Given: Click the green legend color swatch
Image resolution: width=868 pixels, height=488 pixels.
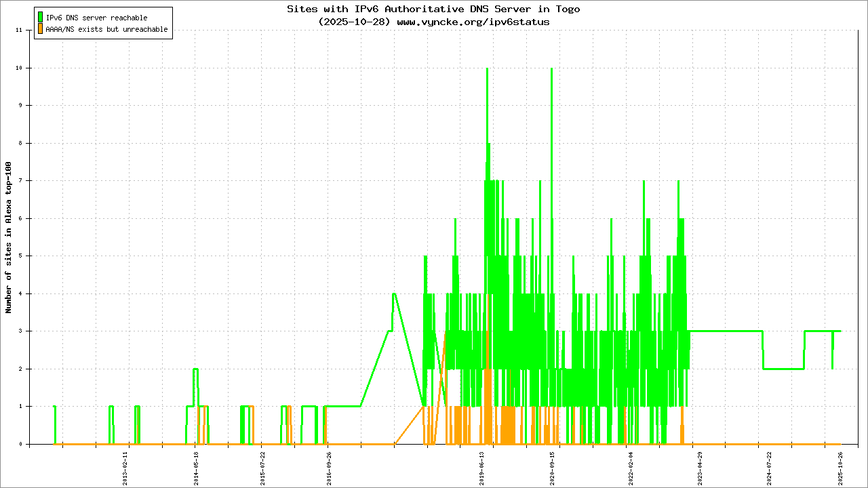Looking at the screenshot, I should pyautogui.click(x=41, y=18).
